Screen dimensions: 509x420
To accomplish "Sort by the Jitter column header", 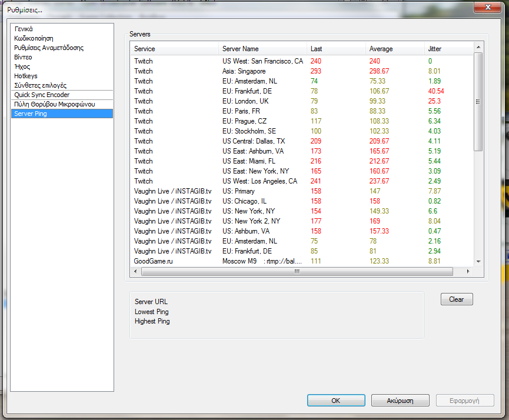I will click(449, 49).
